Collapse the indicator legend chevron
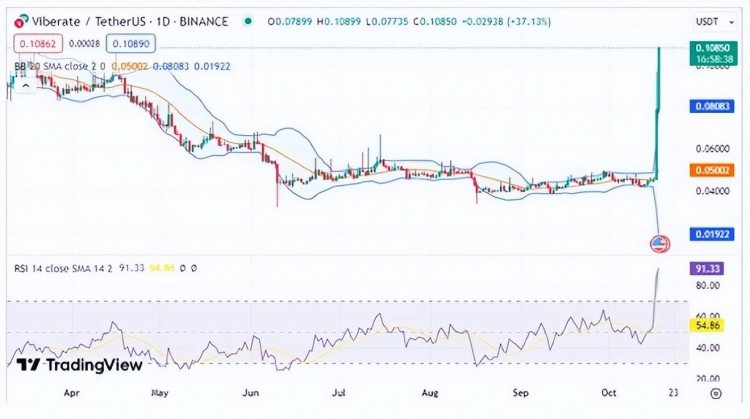The image size is (750, 419). click(x=26, y=86)
